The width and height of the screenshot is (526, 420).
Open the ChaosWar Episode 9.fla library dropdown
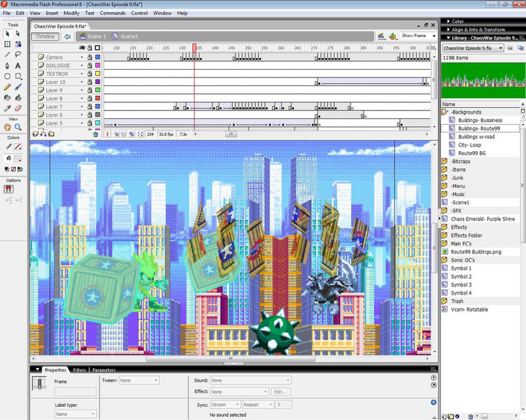(473, 48)
